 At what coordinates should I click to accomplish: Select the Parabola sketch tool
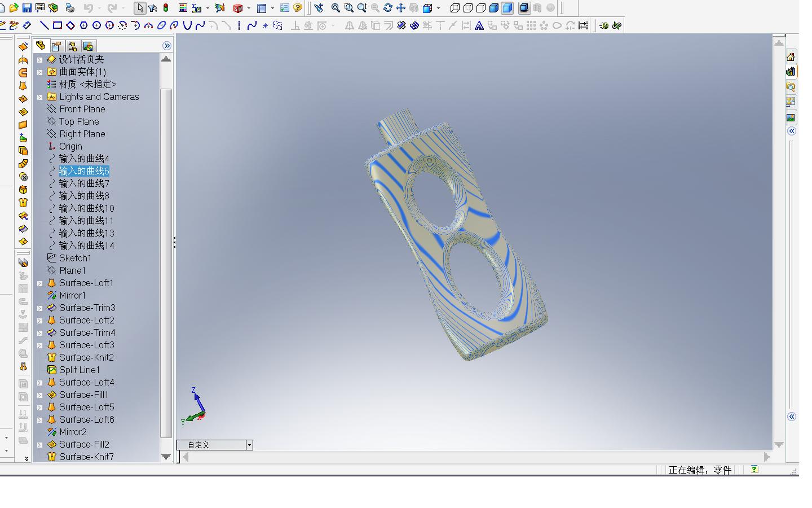(187, 25)
